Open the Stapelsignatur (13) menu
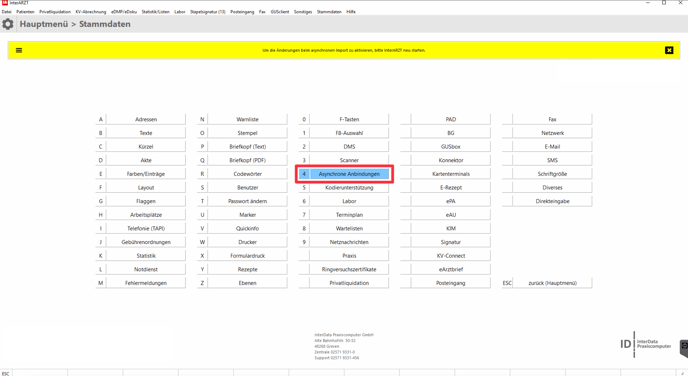Viewport: 688px width, 376px height. [208, 12]
